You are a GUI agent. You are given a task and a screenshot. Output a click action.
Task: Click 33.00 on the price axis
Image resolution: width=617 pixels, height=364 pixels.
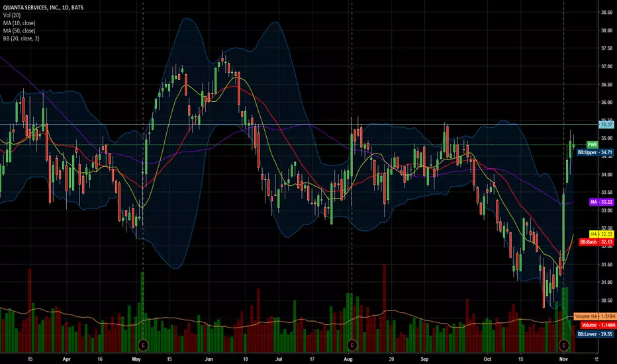click(x=606, y=210)
